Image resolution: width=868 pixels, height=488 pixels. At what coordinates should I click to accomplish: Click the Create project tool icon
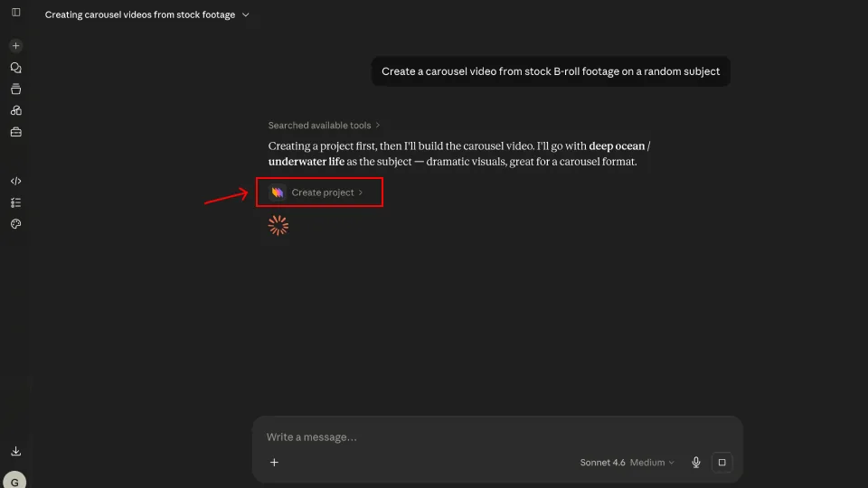pyautogui.click(x=278, y=192)
